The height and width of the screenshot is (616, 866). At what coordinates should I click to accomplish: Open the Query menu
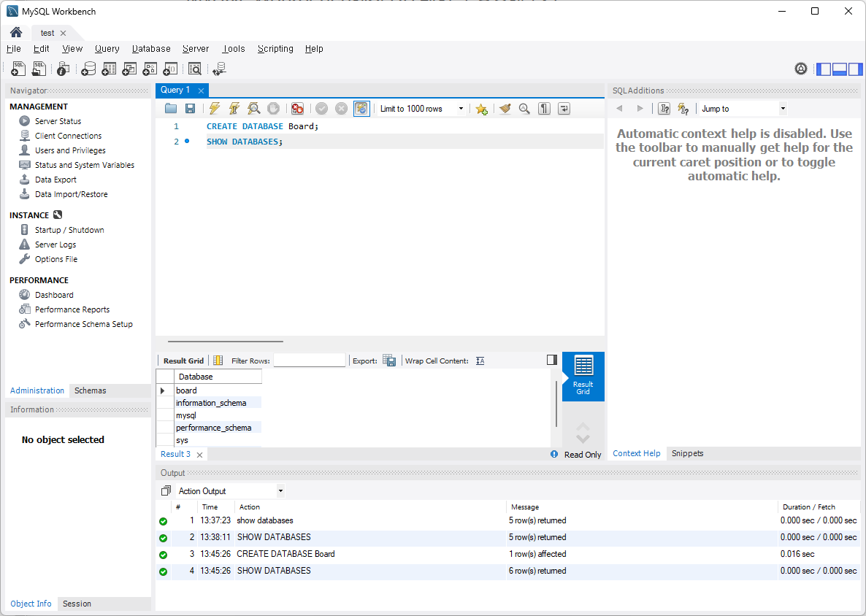107,49
